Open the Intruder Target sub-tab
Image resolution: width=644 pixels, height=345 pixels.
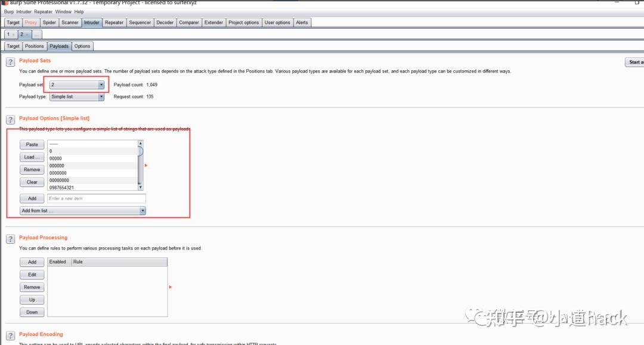tap(13, 46)
